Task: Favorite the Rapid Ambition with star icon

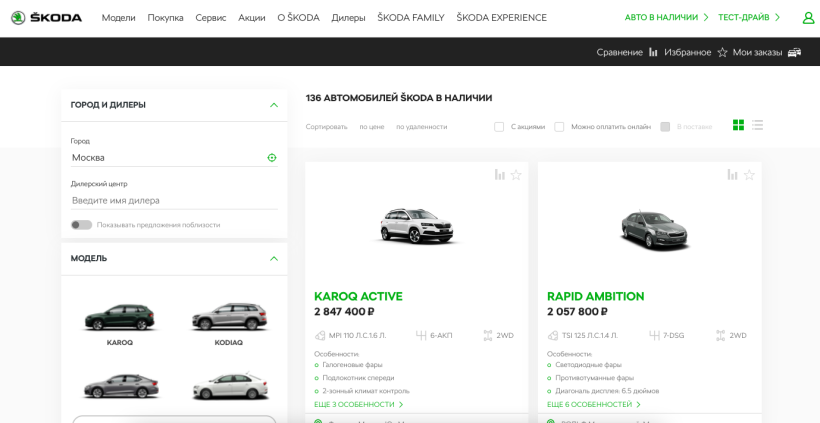Action: point(749,175)
